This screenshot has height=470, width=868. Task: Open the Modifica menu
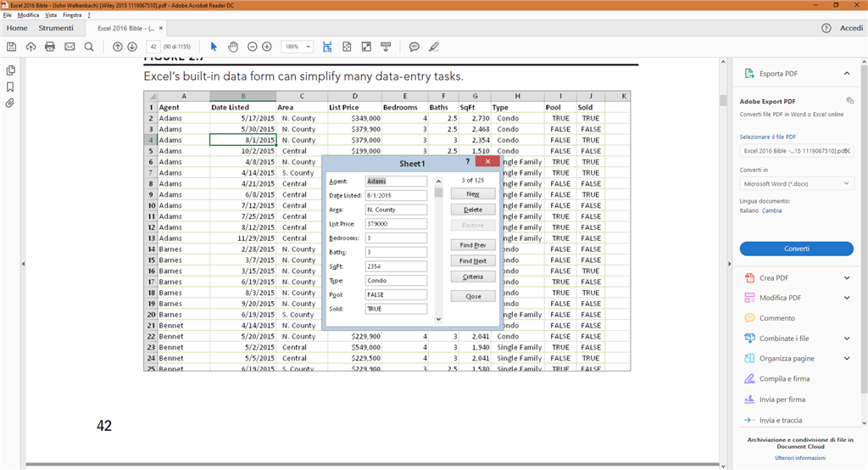click(28, 15)
